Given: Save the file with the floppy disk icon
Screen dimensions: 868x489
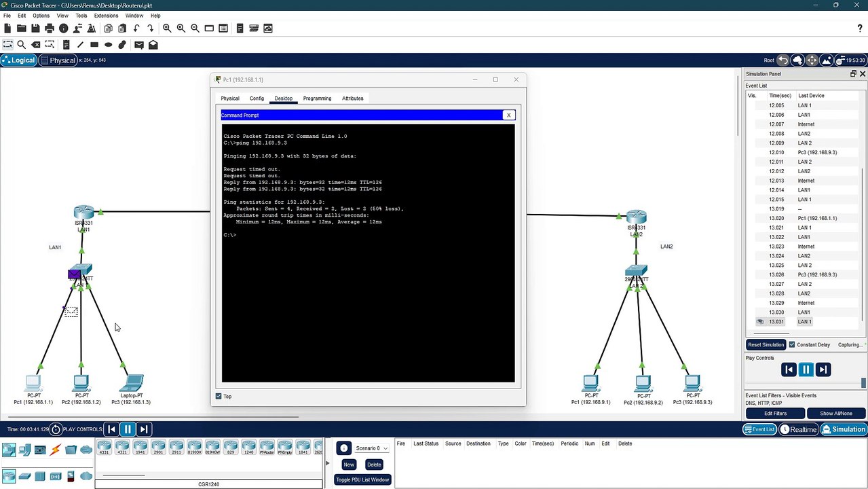Looking at the screenshot, I should [35, 29].
